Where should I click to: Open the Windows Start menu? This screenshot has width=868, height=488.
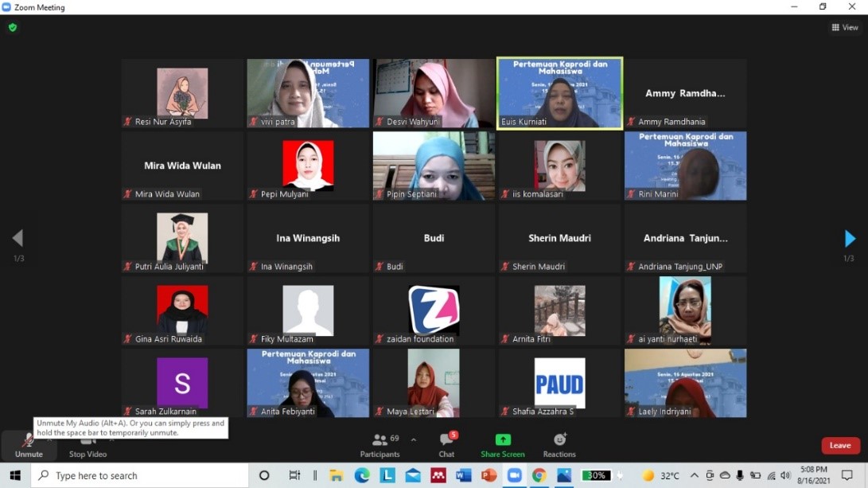point(15,475)
